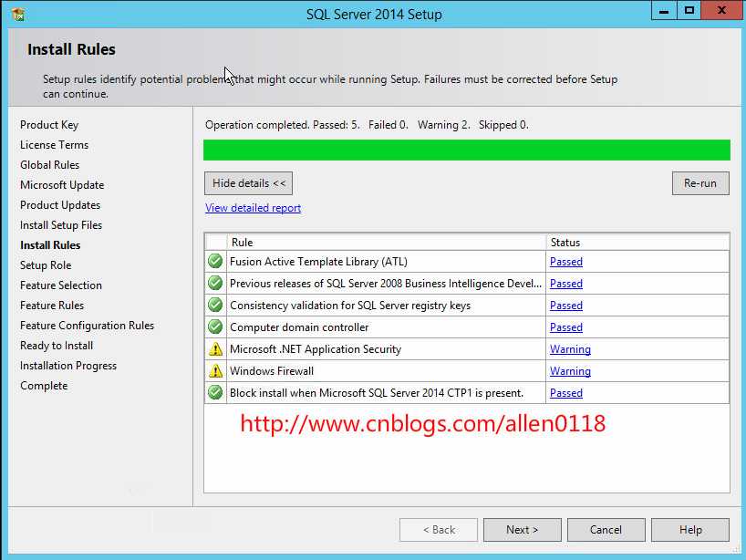Close the SQL Server 2014 Setup window
746x560 pixels.
tap(721, 10)
